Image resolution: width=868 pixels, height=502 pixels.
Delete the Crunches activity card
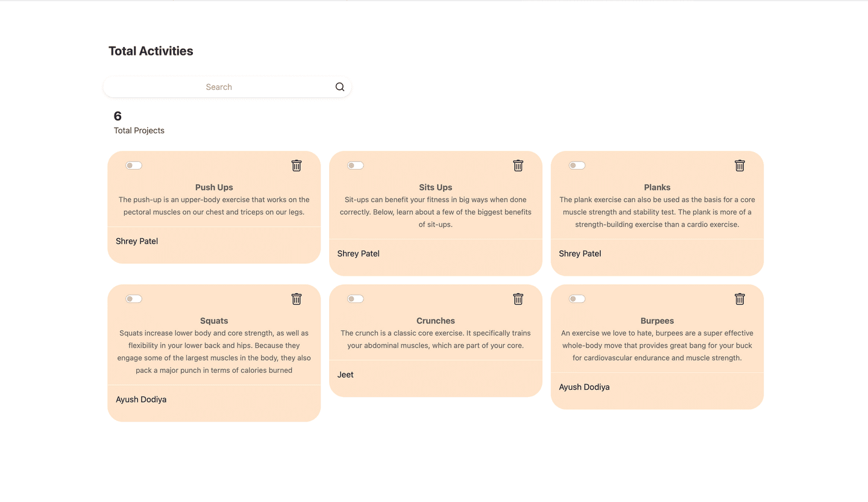tap(518, 299)
